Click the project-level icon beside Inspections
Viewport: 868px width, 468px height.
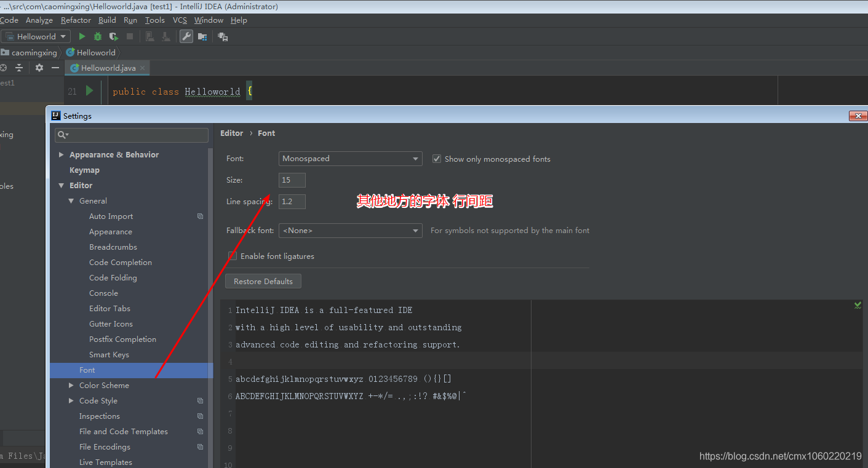(x=200, y=416)
